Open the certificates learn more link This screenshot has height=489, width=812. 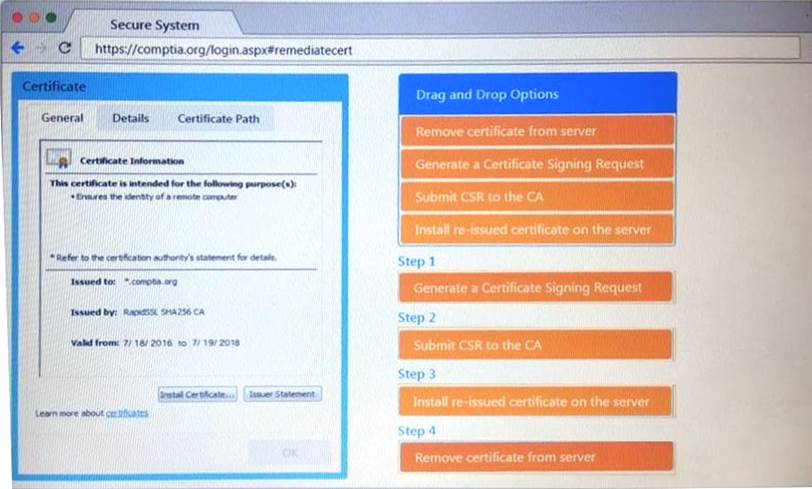(x=127, y=412)
